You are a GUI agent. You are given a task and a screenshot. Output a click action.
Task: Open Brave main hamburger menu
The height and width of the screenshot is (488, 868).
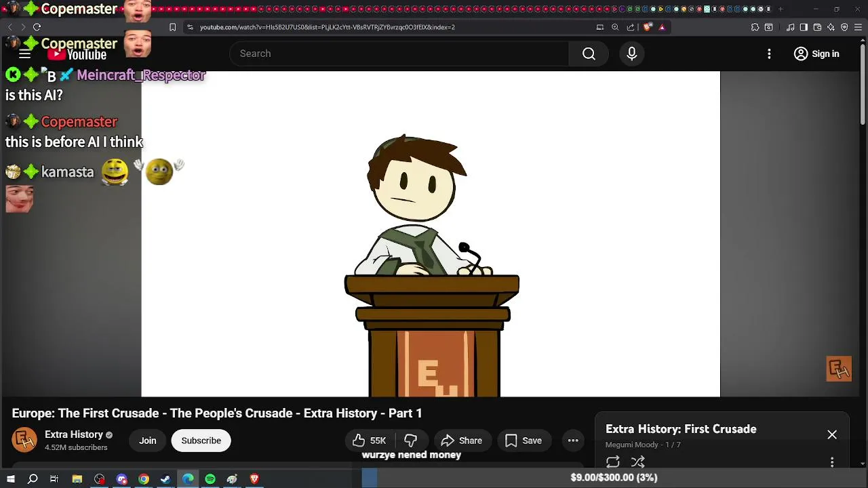click(859, 27)
